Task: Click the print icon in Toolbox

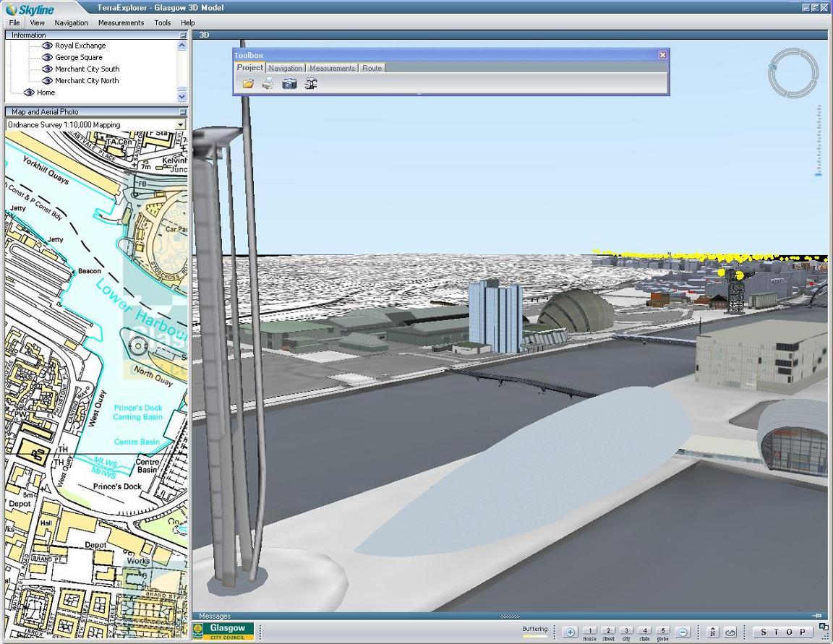Action: (x=268, y=84)
